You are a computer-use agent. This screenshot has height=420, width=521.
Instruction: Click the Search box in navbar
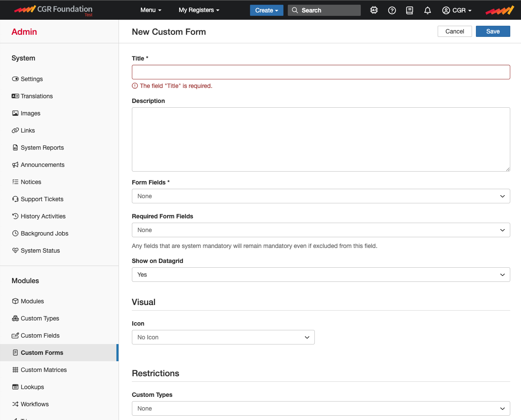[324, 10]
